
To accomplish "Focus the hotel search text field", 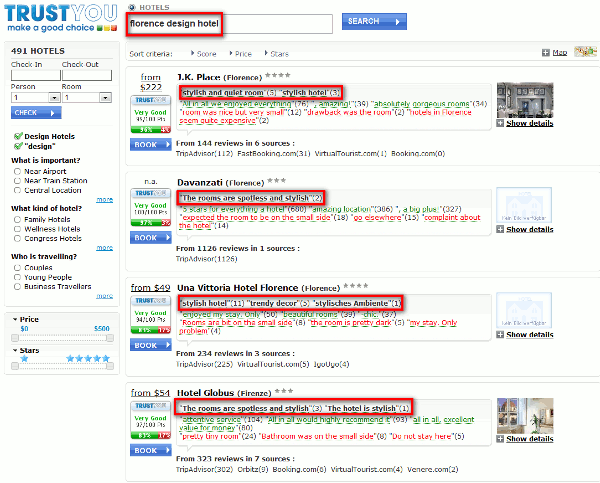I will [230, 24].
